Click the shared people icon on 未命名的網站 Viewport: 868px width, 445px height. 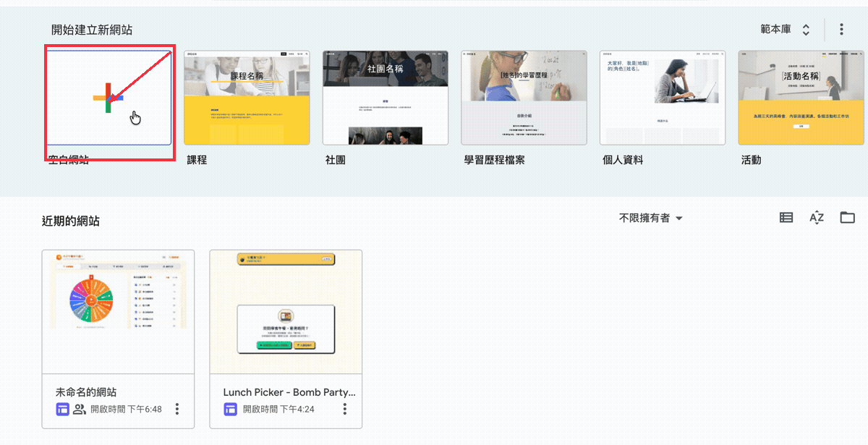click(x=80, y=410)
